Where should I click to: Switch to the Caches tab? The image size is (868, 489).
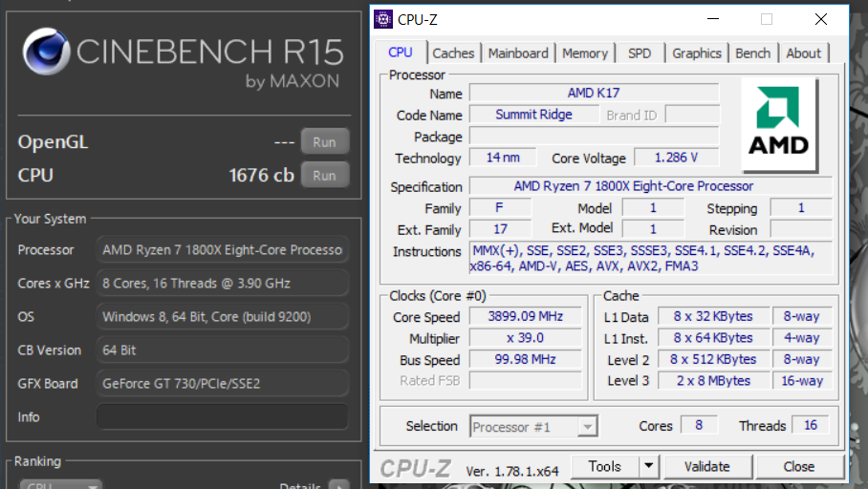(453, 53)
